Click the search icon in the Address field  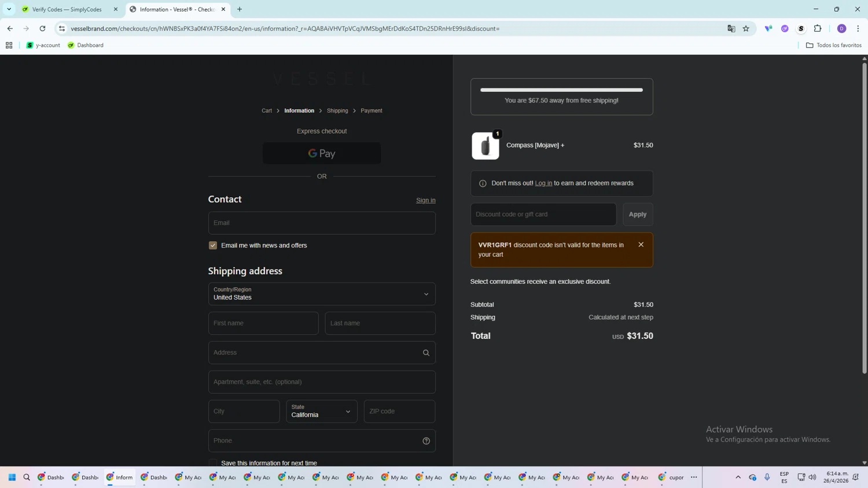coord(426,353)
